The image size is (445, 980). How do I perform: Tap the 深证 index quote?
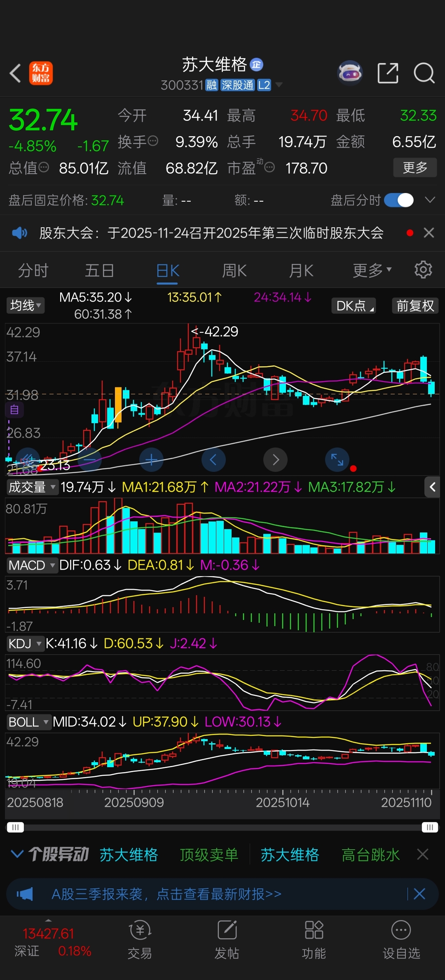coord(52,942)
